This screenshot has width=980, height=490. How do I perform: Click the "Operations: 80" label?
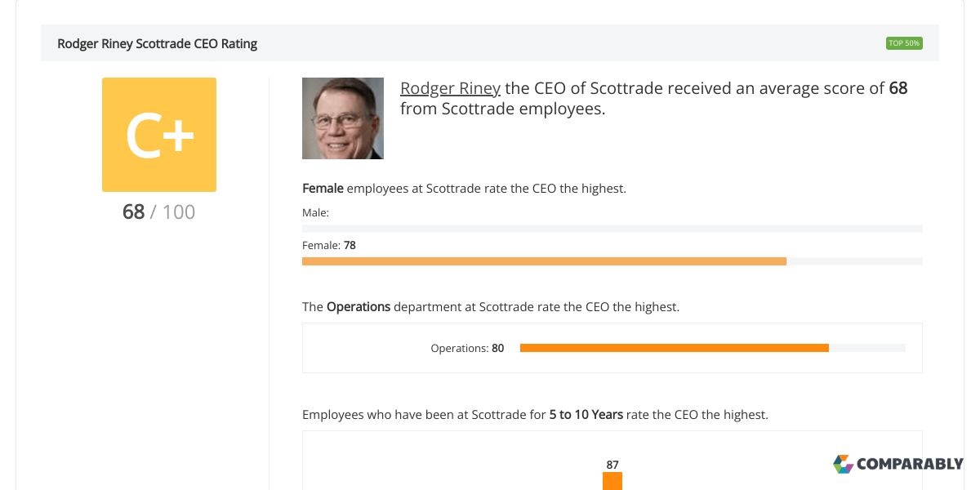click(x=467, y=349)
